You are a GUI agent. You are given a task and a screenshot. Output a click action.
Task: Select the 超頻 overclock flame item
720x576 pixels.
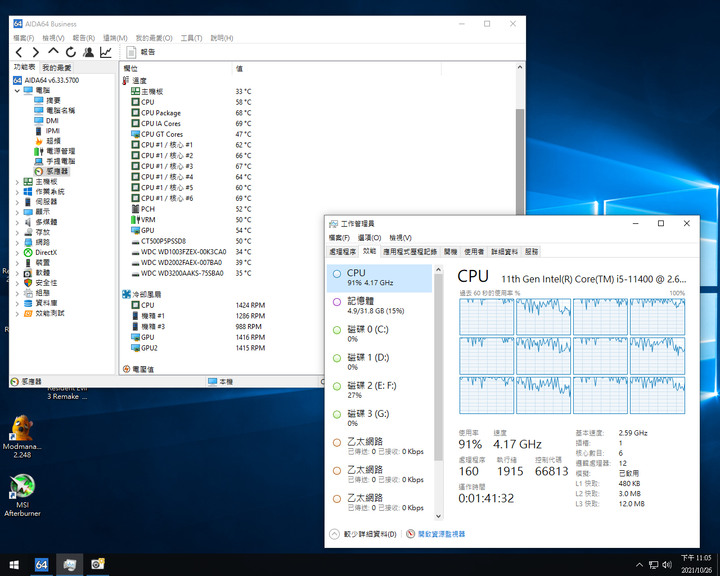click(48, 141)
